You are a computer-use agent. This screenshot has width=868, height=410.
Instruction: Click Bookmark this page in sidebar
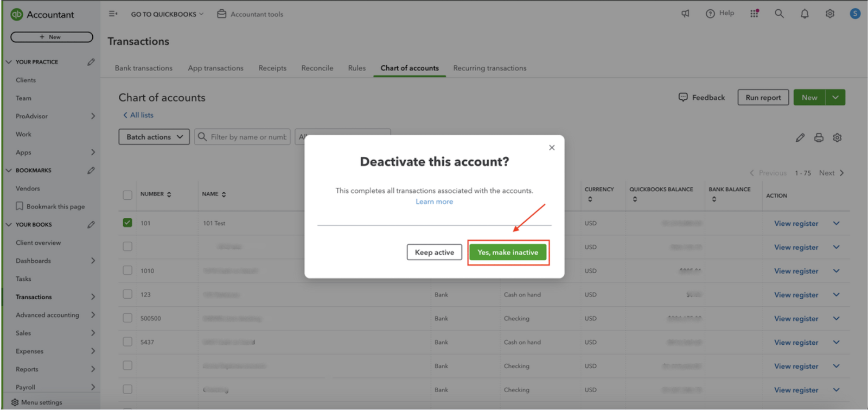(50, 206)
